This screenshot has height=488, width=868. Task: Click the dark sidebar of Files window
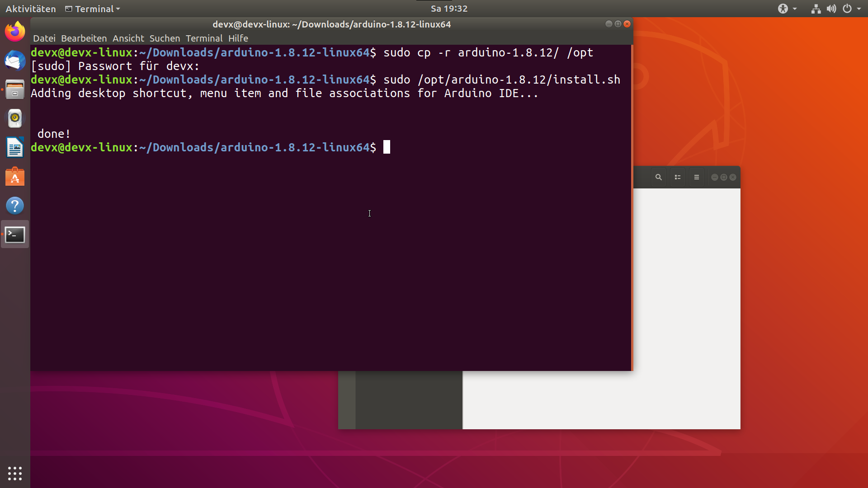pos(409,400)
